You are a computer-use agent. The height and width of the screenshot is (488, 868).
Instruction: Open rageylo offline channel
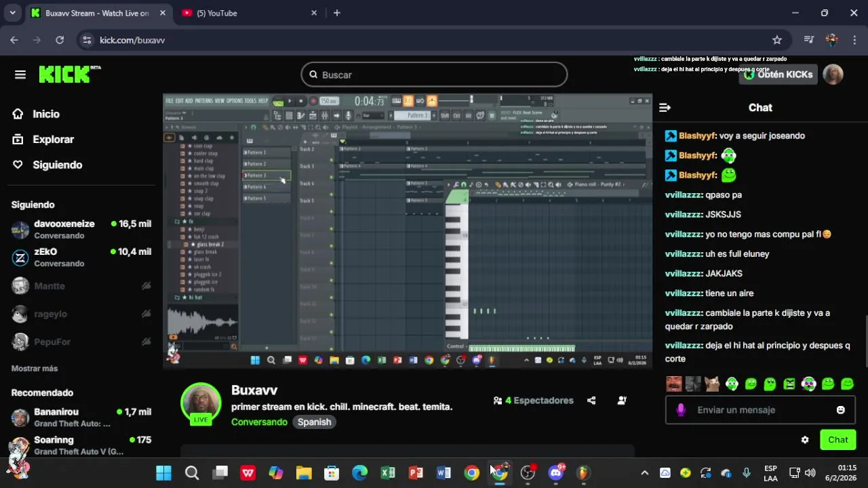[x=81, y=314]
